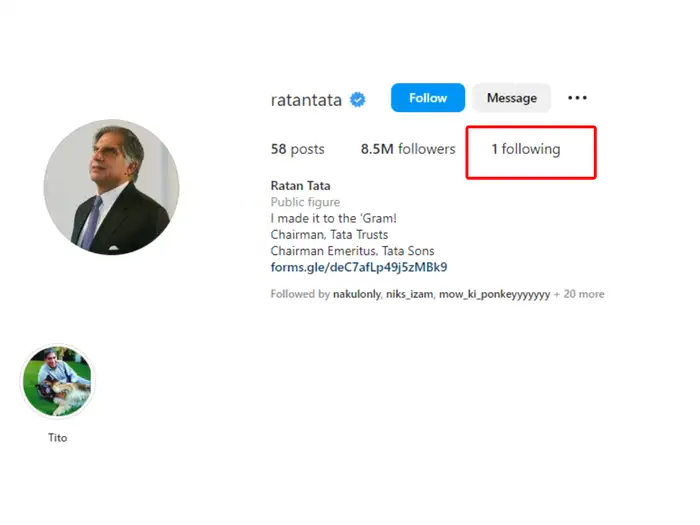The height and width of the screenshot is (525, 700).
Task: Follow the ratantata account
Action: [427, 98]
